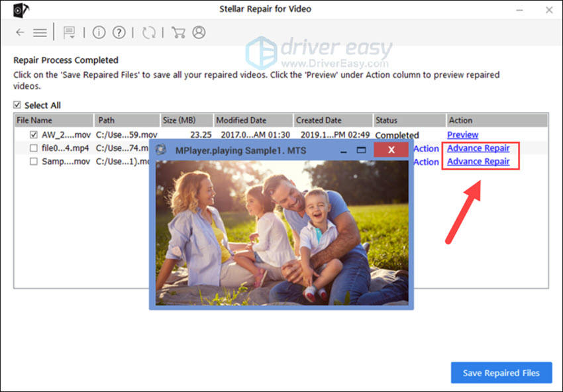Click the Stellar Repair app logo icon

click(x=21, y=10)
